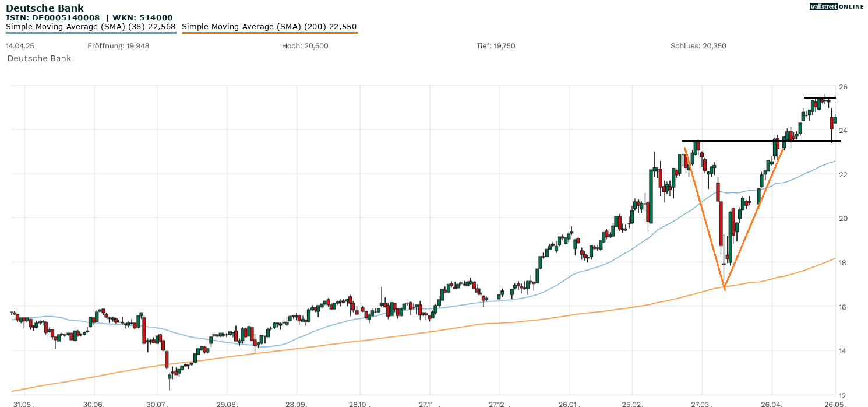Click the 26.04. date axis label
This screenshot has height=407, width=868.
772,404
